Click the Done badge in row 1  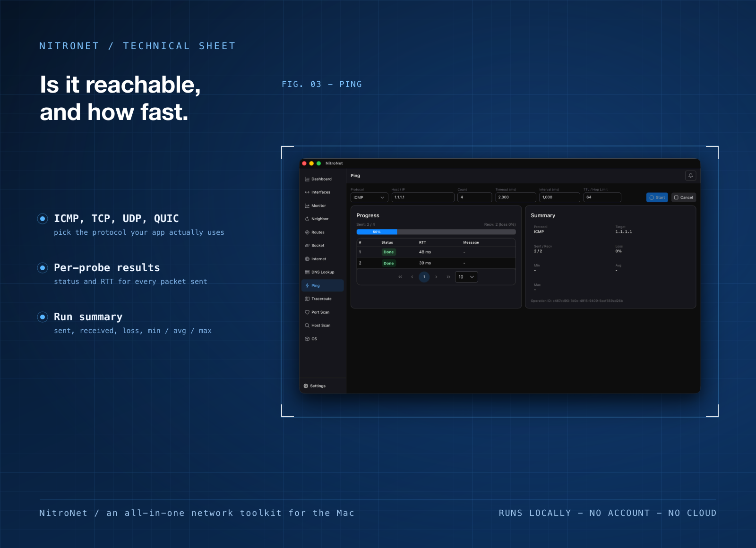[x=388, y=252]
